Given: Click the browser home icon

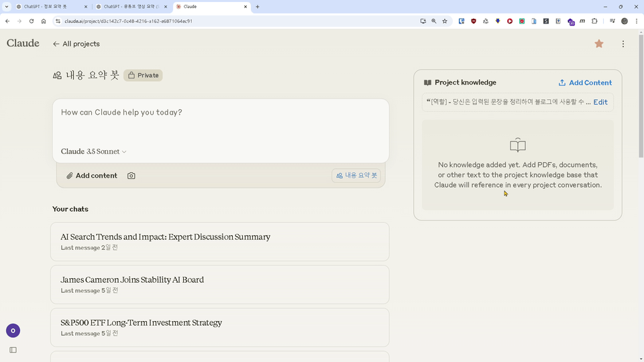Looking at the screenshot, I should pyautogui.click(x=44, y=21).
